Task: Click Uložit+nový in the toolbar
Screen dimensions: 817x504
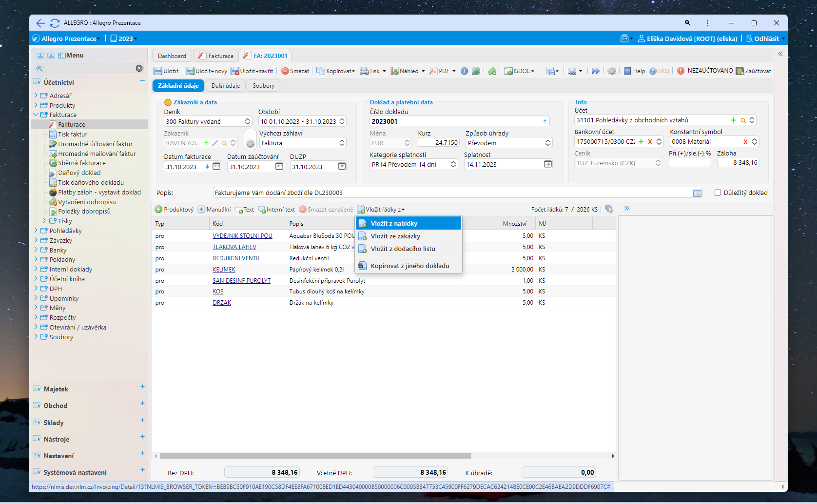Action: click(207, 71)
